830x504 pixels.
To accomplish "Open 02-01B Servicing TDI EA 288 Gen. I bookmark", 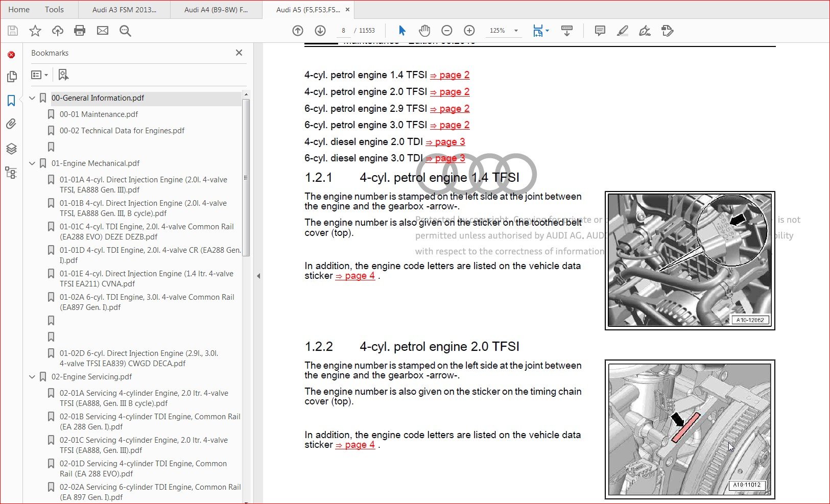I will [150, 422].
